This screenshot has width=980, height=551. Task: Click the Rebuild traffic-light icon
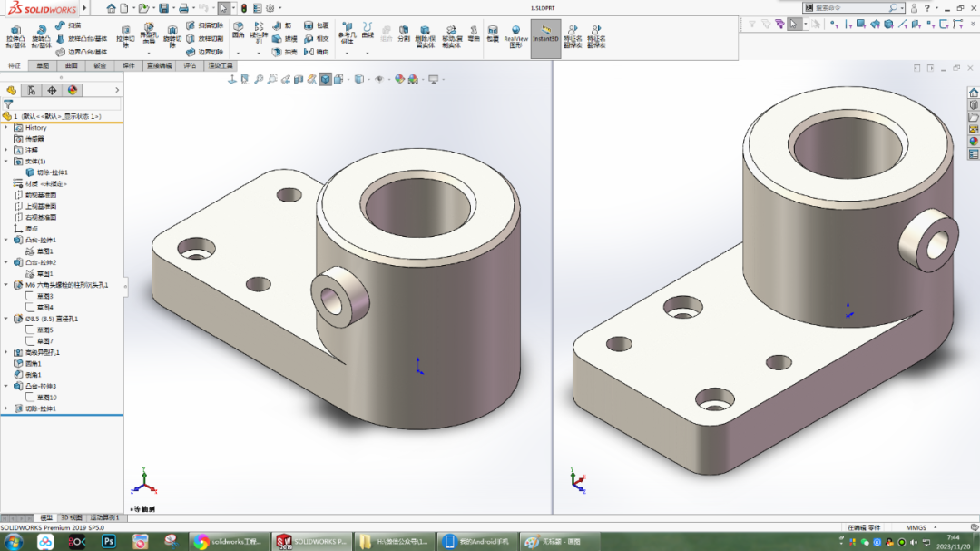244,8
